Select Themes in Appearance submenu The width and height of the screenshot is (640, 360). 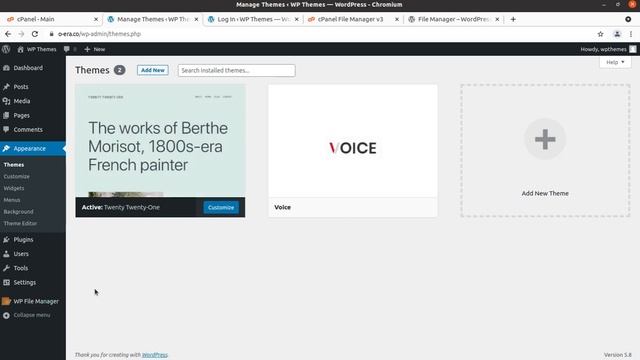[14, 164]
